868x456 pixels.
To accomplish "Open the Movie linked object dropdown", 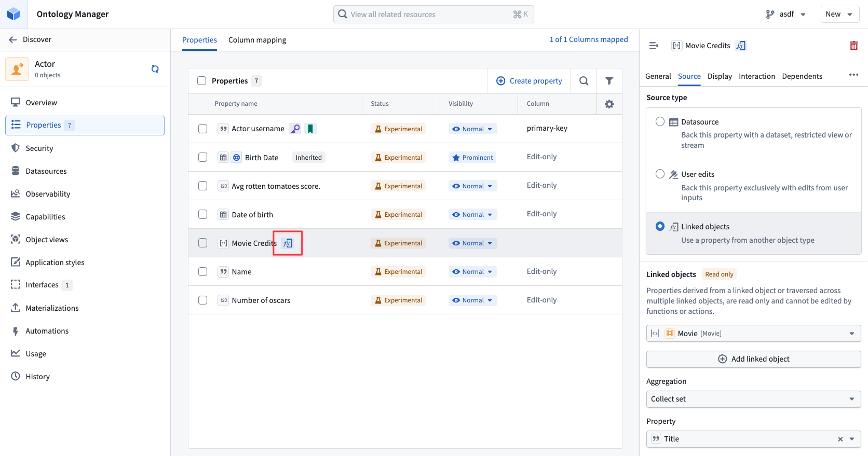I will point(753,334).
